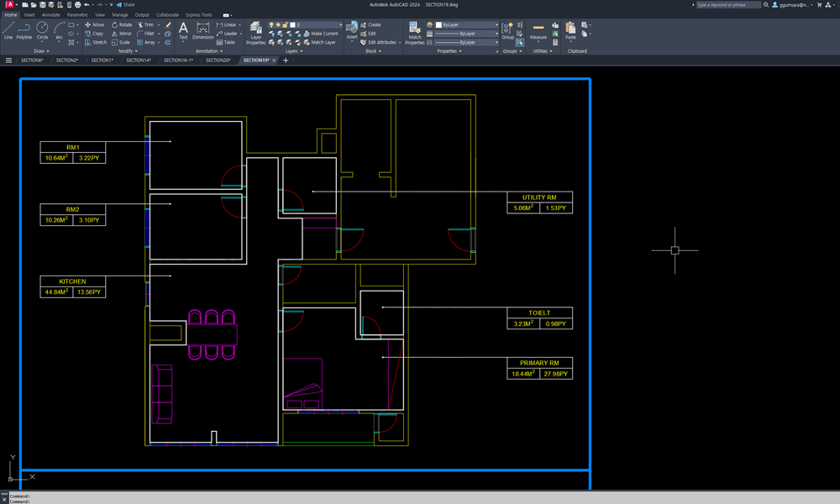This screenshot has width=840, height=504.
Task: Expand the Properties panel
Action: (449, 51)
